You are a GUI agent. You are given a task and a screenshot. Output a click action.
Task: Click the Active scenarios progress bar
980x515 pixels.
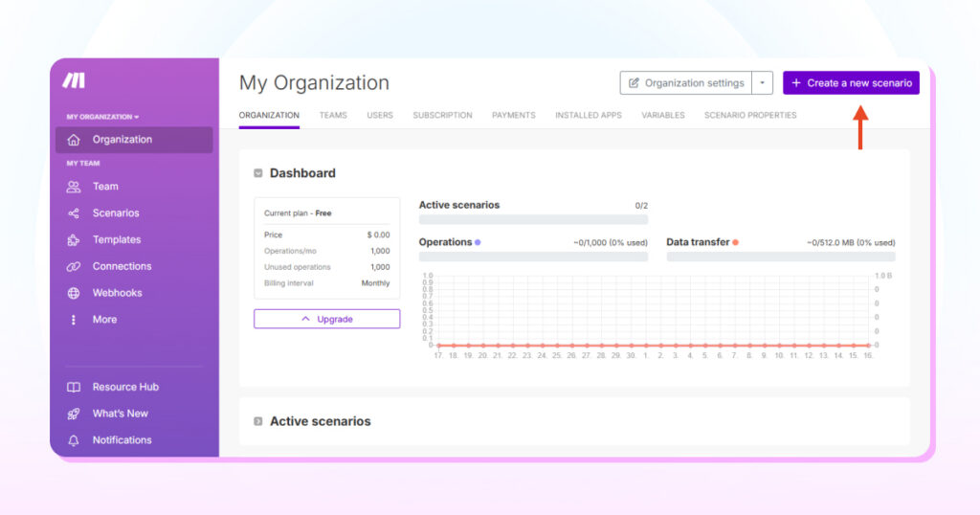point(533,220)
